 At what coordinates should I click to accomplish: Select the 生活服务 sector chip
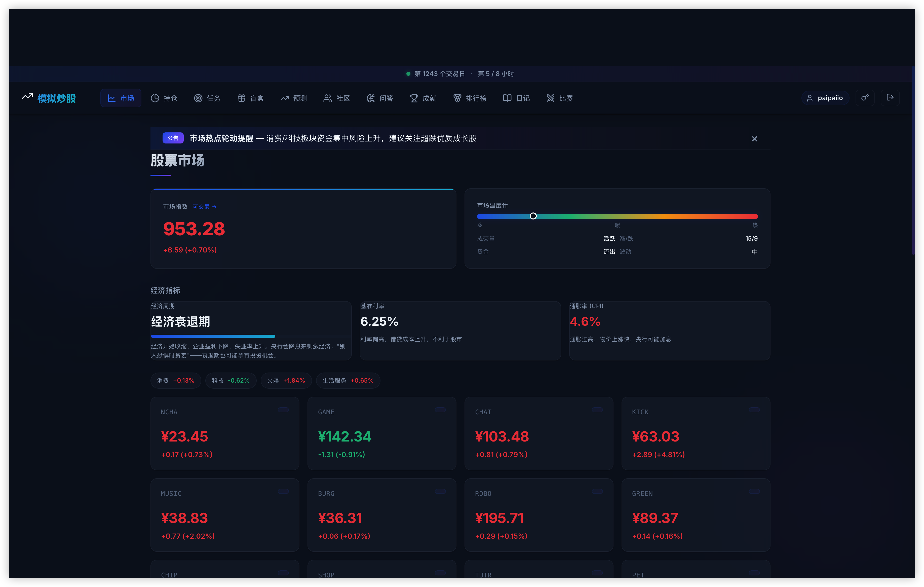348,380
